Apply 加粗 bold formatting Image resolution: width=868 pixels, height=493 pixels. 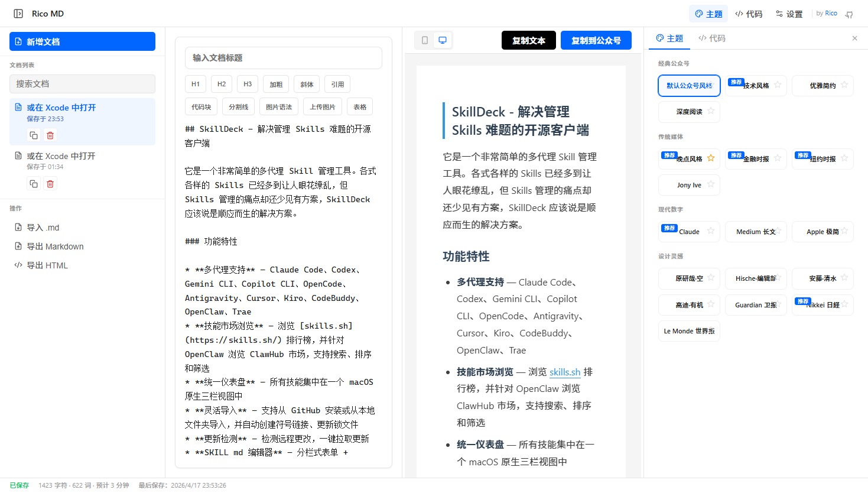click(276, 84)
